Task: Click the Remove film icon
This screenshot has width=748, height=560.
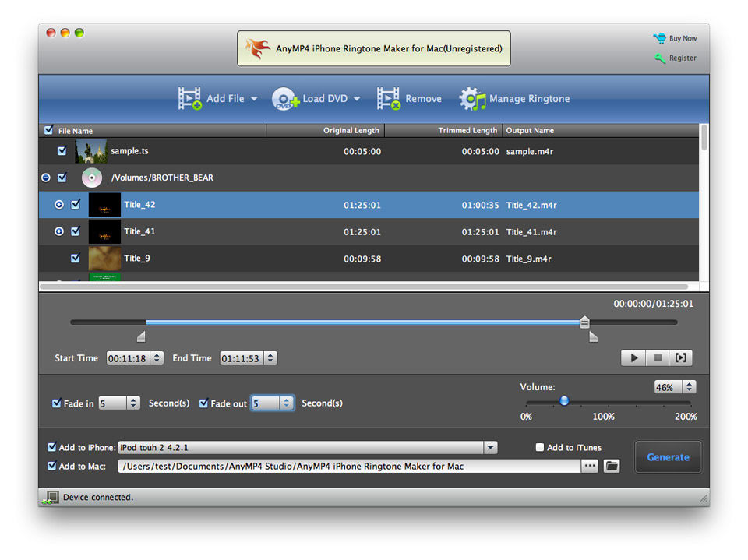Action: 388,98
